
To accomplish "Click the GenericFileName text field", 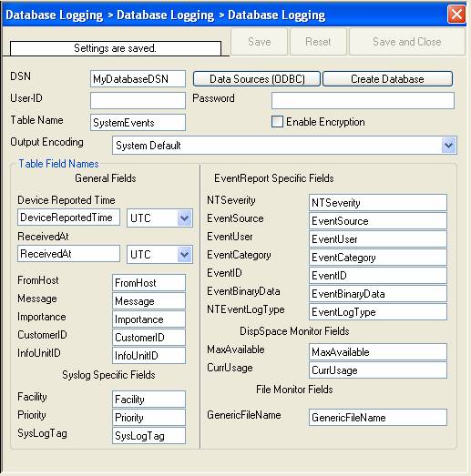I will [378, 418].
